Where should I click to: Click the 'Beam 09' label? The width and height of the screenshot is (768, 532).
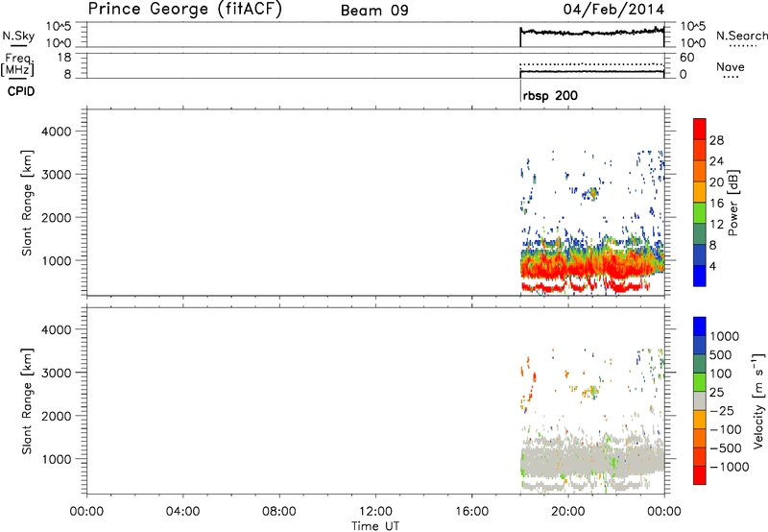tap(374, 11)
